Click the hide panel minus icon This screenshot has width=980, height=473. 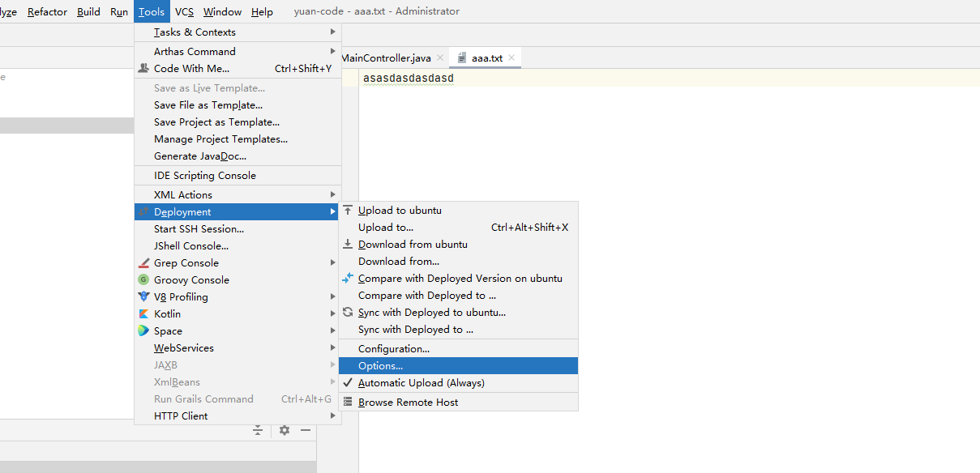306,430
